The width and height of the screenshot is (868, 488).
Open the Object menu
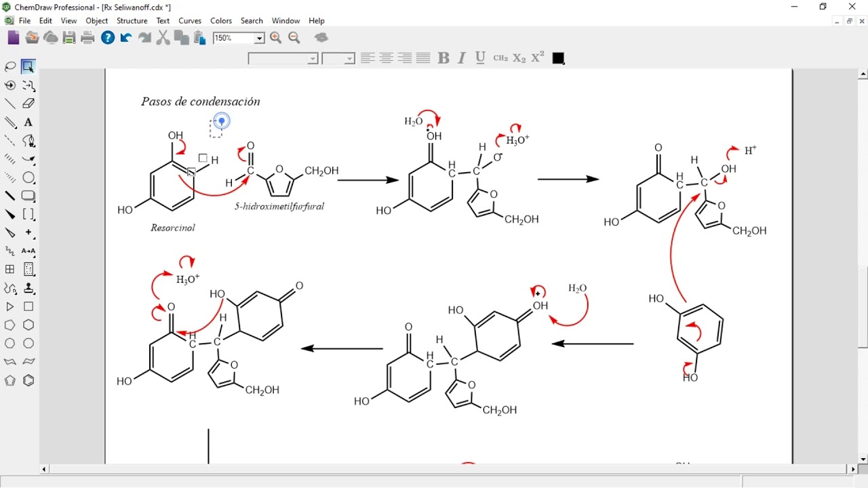[97, 21]
